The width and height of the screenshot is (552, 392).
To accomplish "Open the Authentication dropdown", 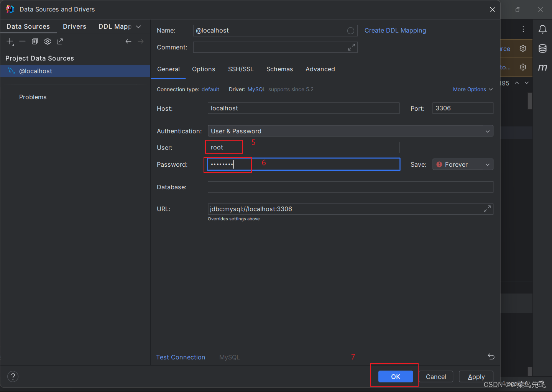I will pos(350,131).
